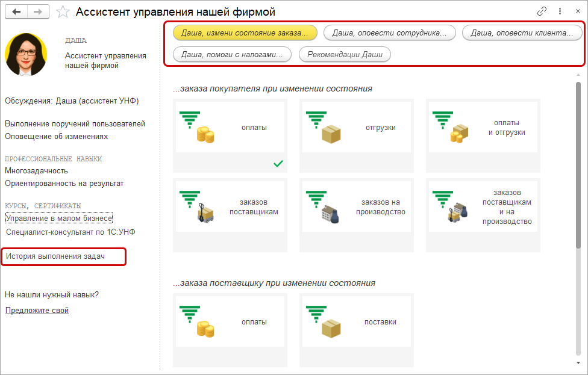Open 'заказов на производство' factory icon
The image size is (588, 375).
(324, 207)
